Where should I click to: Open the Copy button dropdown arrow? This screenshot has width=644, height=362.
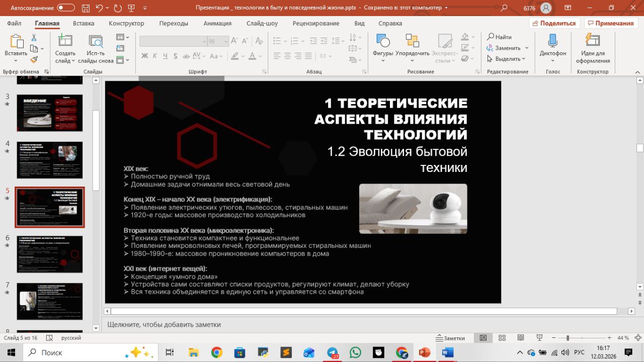(x=42, y=49)
